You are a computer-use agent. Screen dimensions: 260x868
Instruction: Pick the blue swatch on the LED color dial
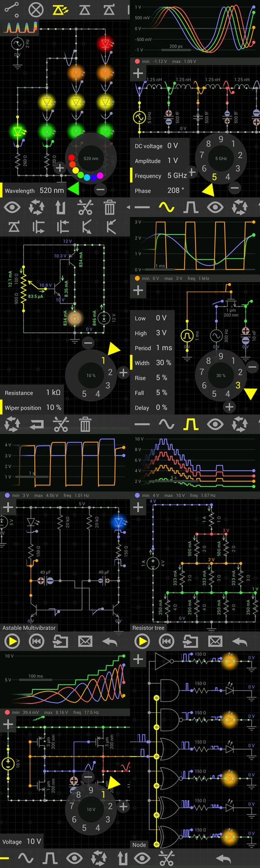[94, 177]
